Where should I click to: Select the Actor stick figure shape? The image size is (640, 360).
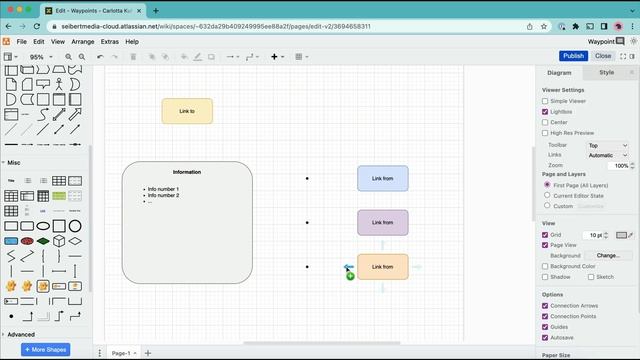coord(59,84)
